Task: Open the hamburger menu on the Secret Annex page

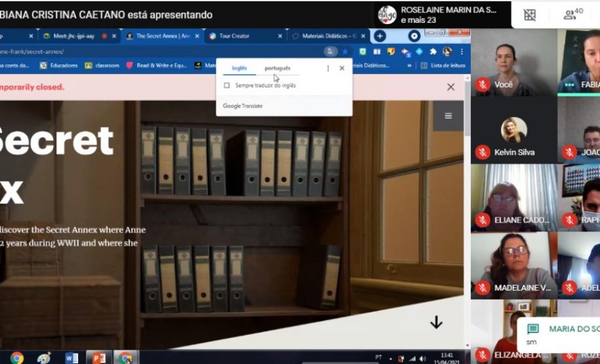Action: [x=449, y=116]
